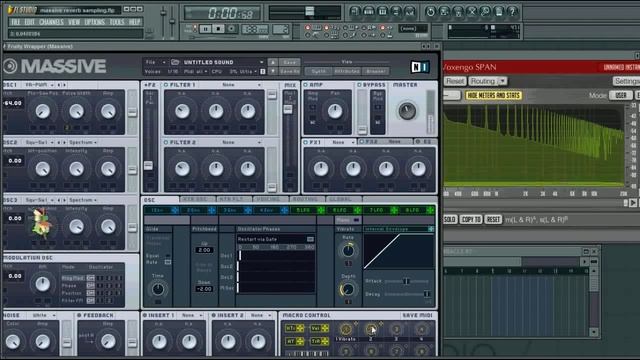
Task: Click the Save button in Massive header
Action: click(x=289, y=62)
